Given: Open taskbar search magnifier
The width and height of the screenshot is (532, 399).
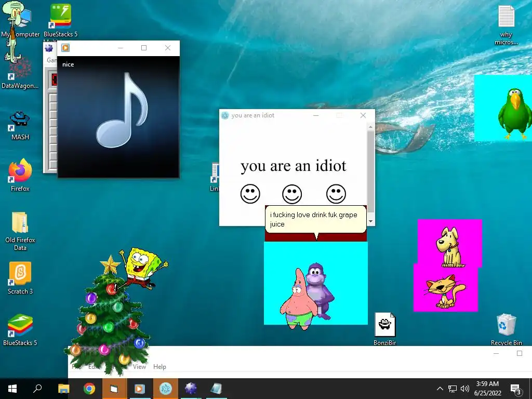Looking at the screenshot, I should [x=37, y=389].
